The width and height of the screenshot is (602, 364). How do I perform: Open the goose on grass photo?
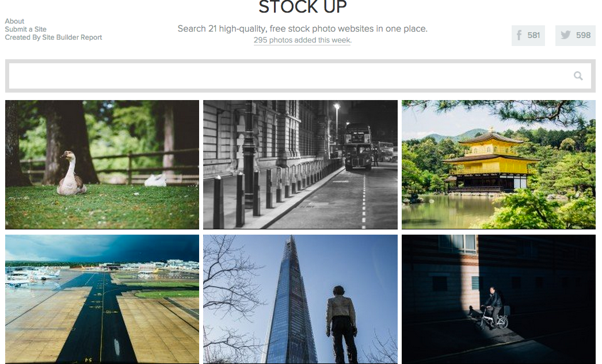(102, 164)
